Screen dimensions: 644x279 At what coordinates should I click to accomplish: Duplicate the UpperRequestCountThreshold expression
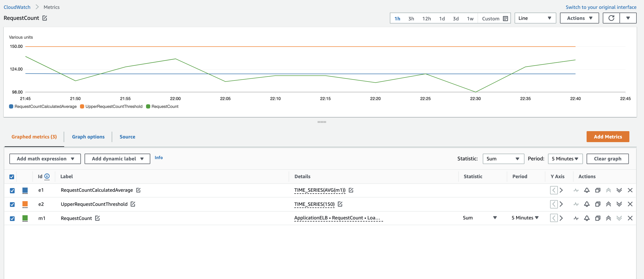pos(598,204)
